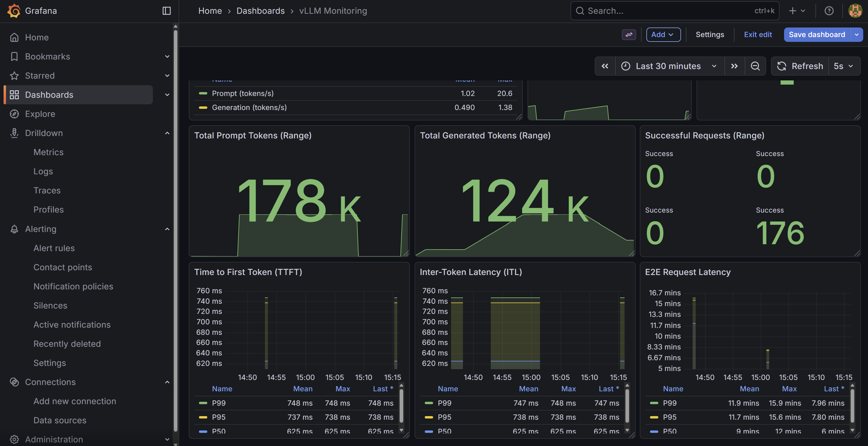
Task: Open Dashboards from the breadcrumb
Action: click(x=260, y=10)
